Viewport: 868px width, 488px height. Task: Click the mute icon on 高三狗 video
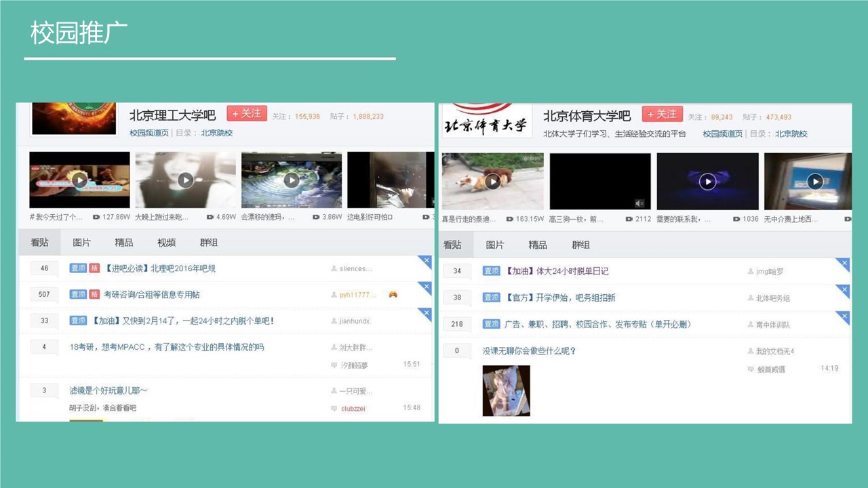click(639, 203)
